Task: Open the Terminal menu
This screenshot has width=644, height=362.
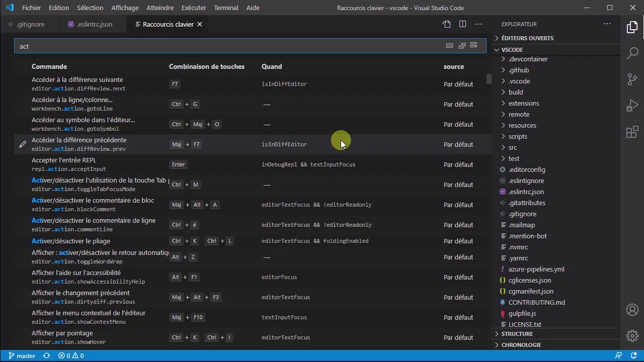Action: (x=226, y=8)
